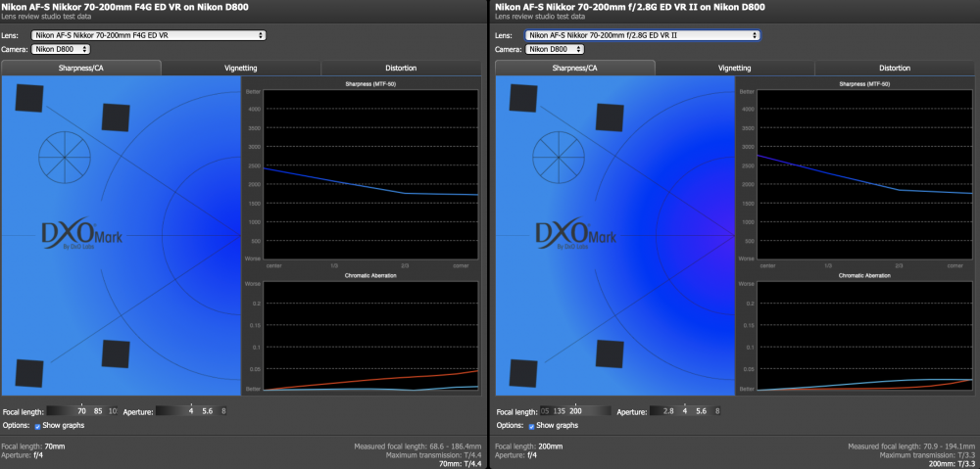
Task: Set aperture to 2.8 in f/2.8G VR II panel
Action: pyautogui.click(x=668, y=411)
